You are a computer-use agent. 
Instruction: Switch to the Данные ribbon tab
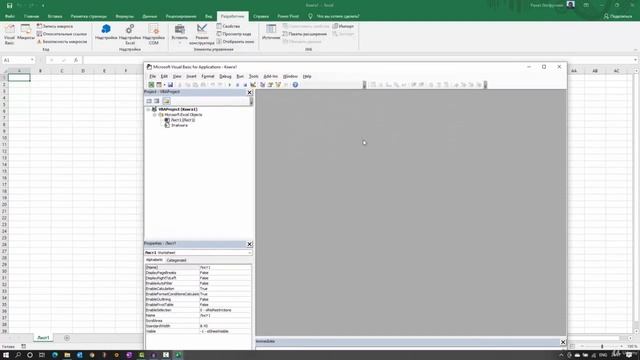click(149, 16)
